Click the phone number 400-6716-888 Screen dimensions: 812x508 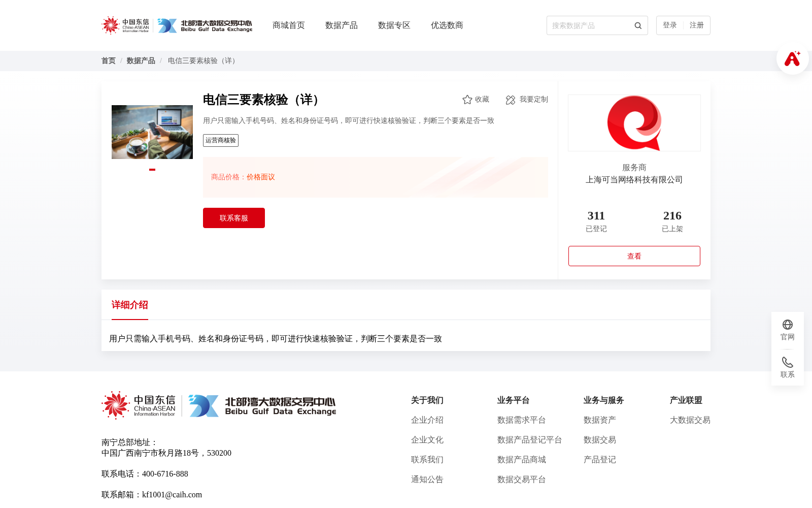165,474
